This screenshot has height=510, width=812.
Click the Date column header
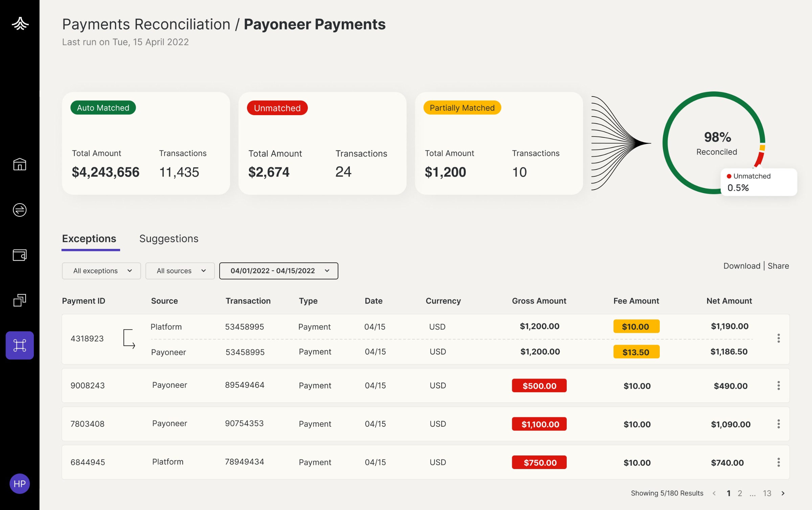374,301
